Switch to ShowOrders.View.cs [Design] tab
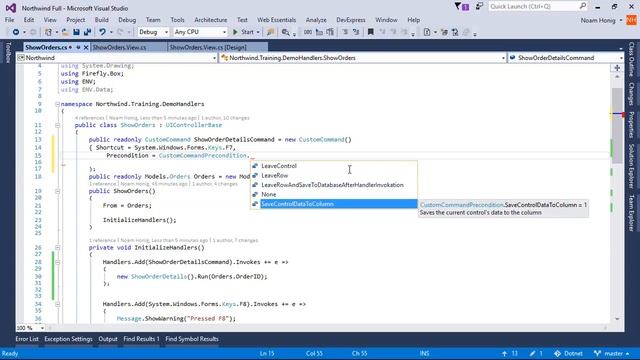The width and height of the screenshot is (640, 360). click(208, 47)
